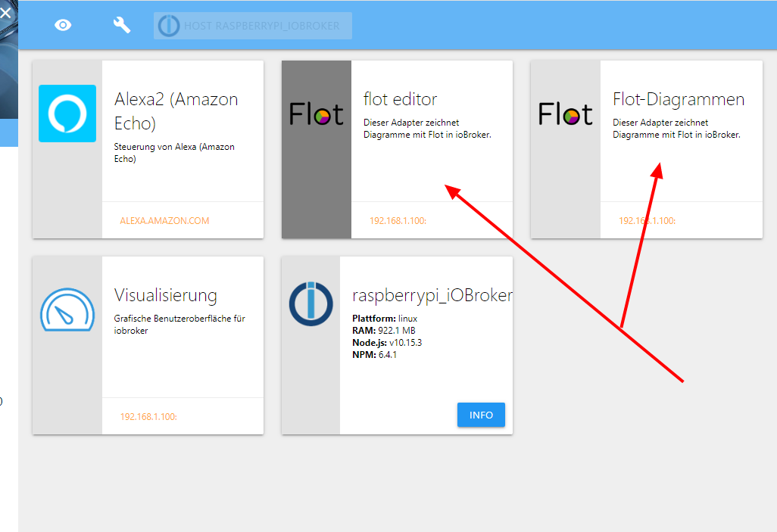This screenshot has width=777, height=532.
Task: Select the RAM 922.1 MB text
Action: point(383,331)
